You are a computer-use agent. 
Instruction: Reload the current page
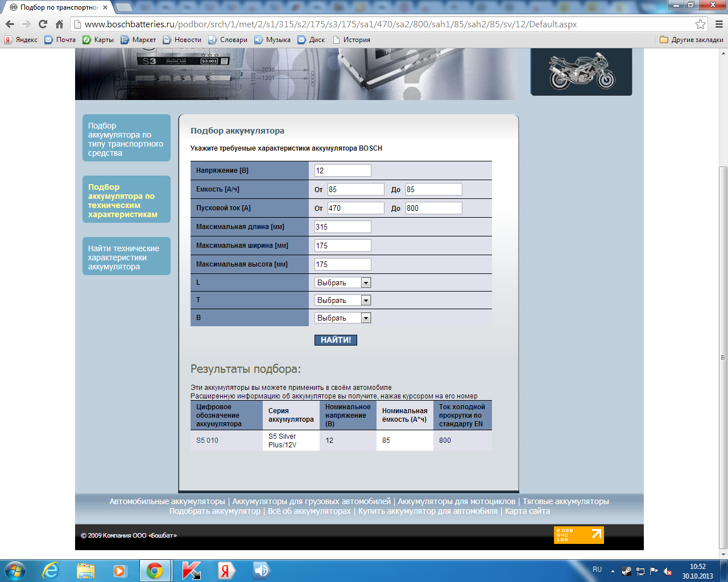click(x=43, y=24)
